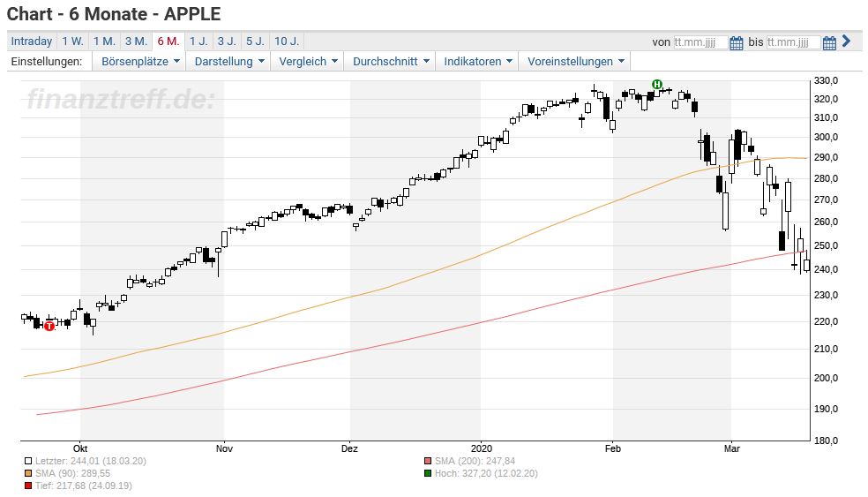Open the Börsenplätze dropdown
868x497 pixels.
click(140, 62)
